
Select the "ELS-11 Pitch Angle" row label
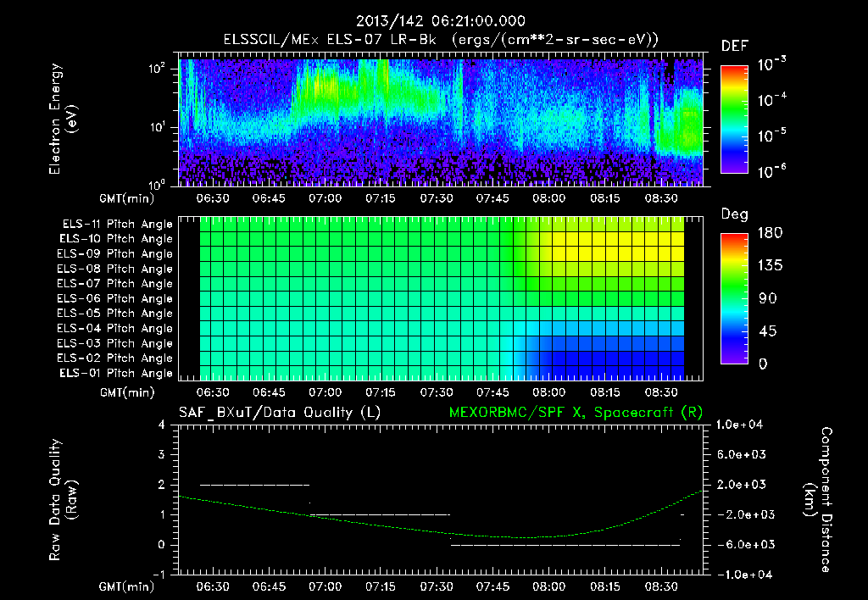pos(117,225)
